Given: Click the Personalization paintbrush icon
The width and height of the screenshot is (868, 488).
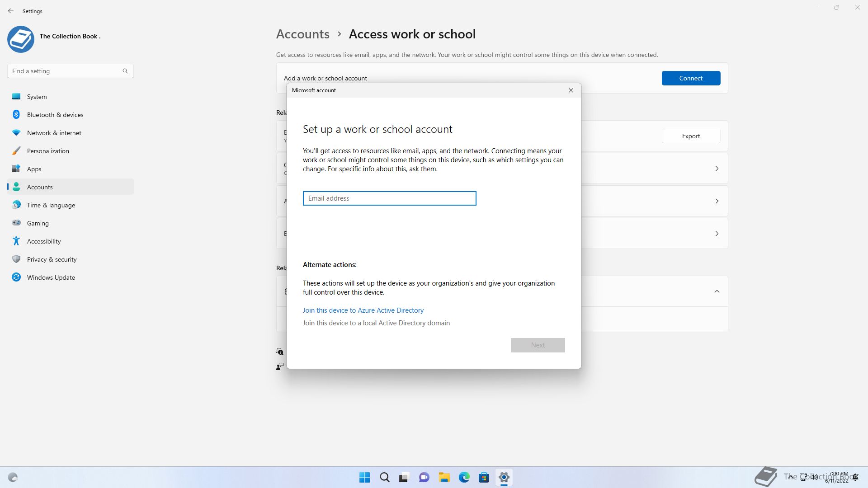Looking at the screenshot, I should pos(16,151).
